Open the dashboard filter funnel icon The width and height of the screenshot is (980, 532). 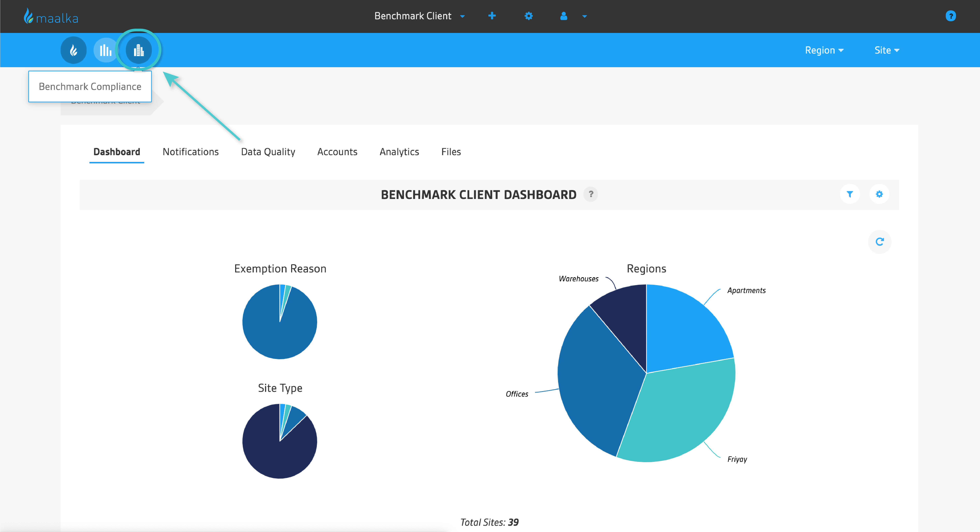click(x=850, y=195)
